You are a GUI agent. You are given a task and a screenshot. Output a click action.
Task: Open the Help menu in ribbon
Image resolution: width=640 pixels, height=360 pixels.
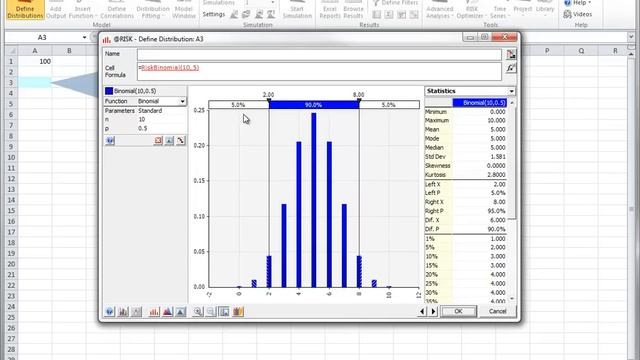pyautogui.click(x=577, y=3)
